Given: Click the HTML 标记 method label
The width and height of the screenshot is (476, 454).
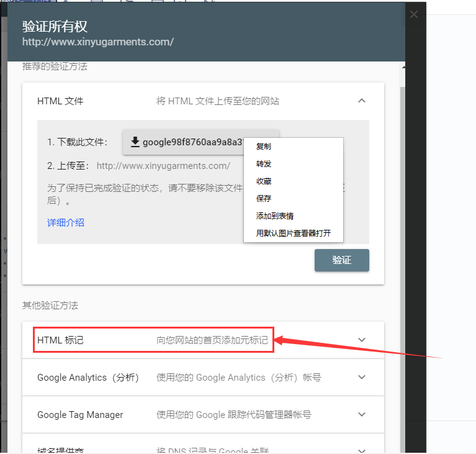Looking at the screenshot, I should click(60, 340).
